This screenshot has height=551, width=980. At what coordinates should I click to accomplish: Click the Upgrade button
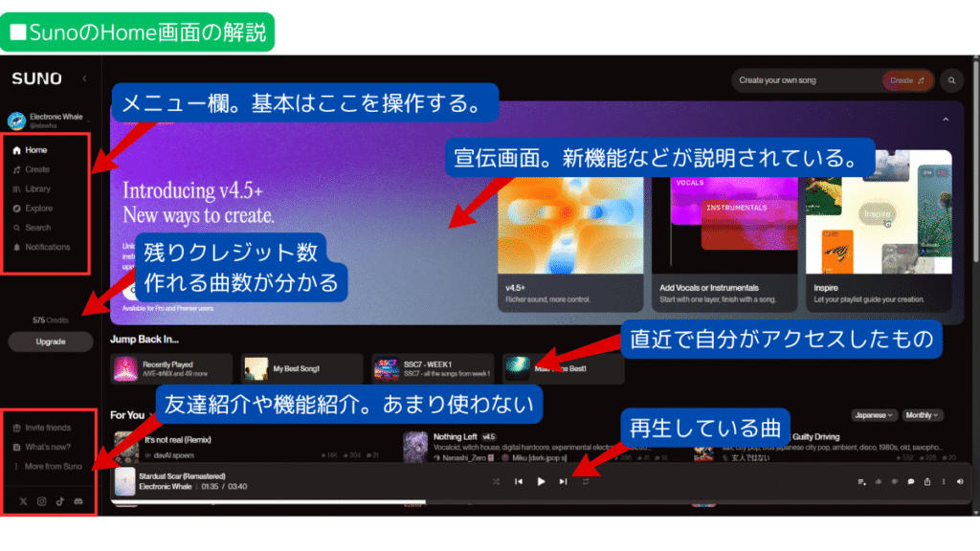click(51, 342)
